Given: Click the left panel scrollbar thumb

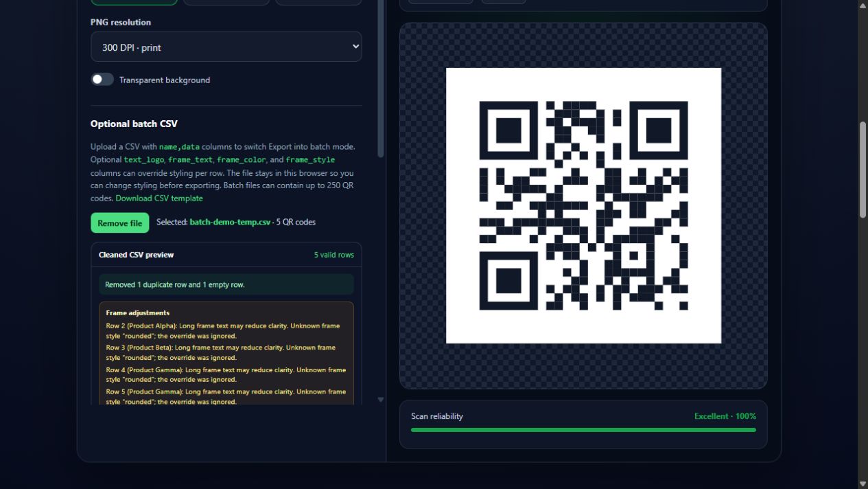Looking at the screenshot, I should click(381, 79).
